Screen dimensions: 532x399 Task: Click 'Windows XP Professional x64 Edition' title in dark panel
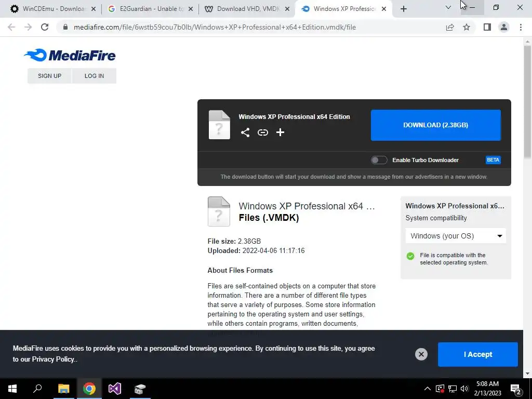coord(294,117)
